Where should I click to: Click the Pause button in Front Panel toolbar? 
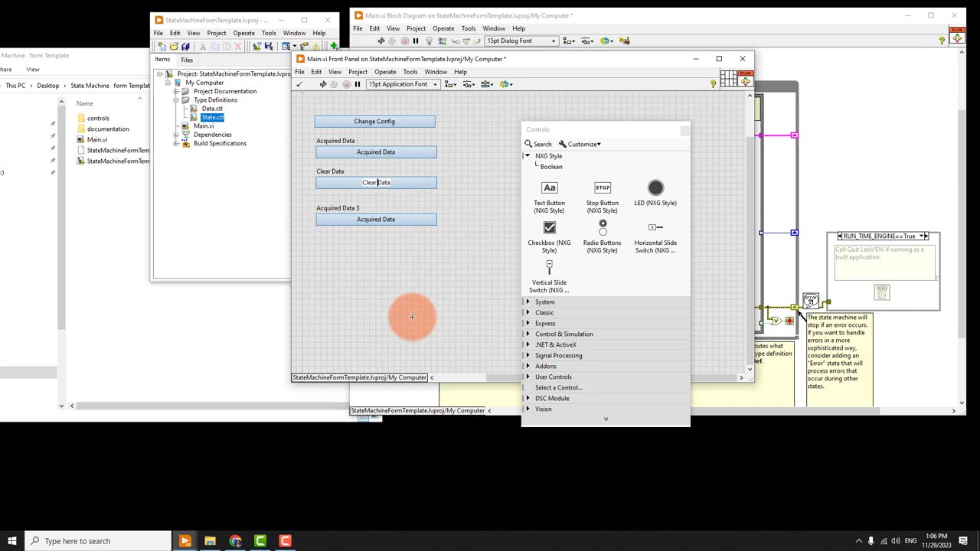[358, 84]
